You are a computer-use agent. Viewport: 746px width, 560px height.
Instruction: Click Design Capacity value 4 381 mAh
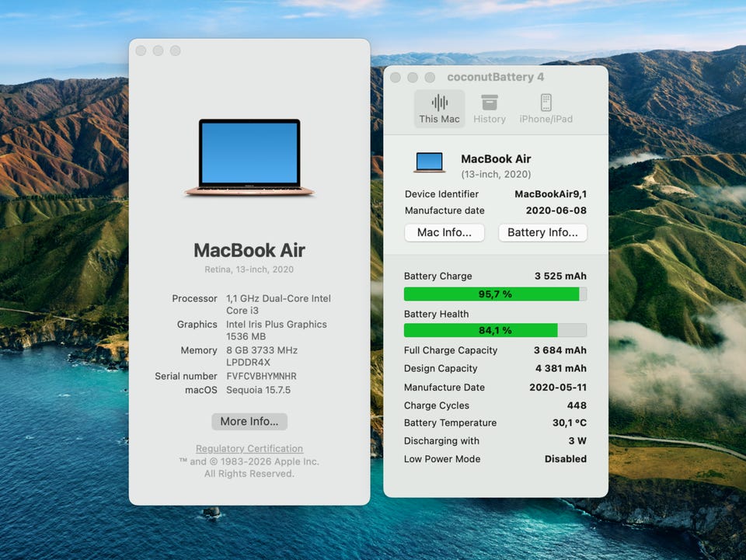(561, 368)
